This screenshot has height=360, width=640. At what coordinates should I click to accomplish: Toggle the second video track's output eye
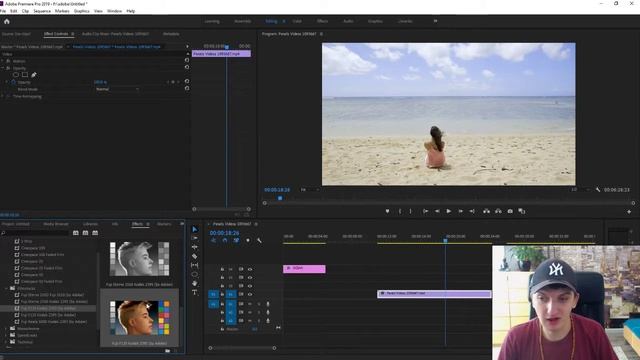pos(250,278)
